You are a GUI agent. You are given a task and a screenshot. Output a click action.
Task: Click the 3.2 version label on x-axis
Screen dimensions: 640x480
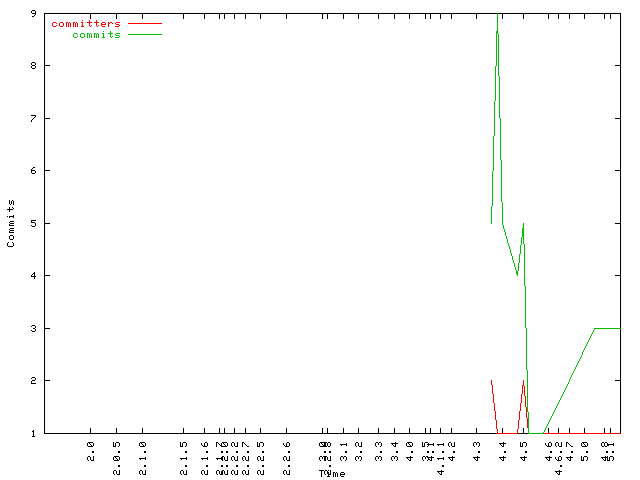tap(361, 452)
